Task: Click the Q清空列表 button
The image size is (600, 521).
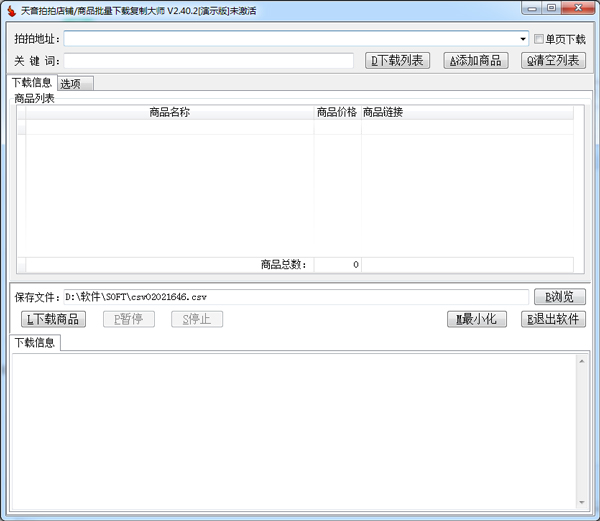Action: [x=553, y=60]
